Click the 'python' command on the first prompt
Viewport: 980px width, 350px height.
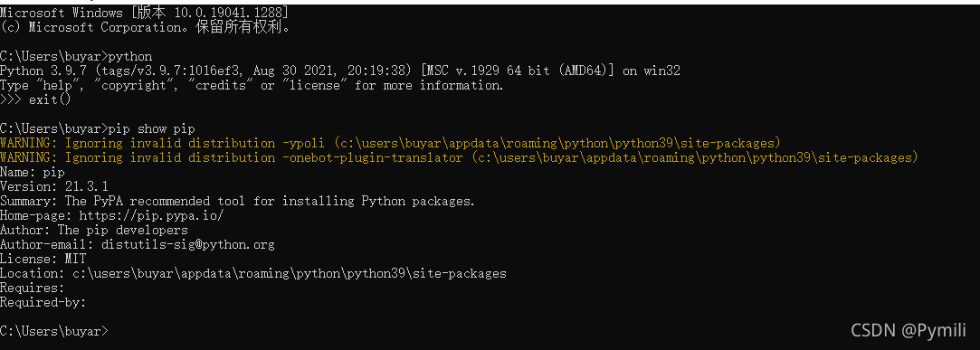tap(130, 57)
